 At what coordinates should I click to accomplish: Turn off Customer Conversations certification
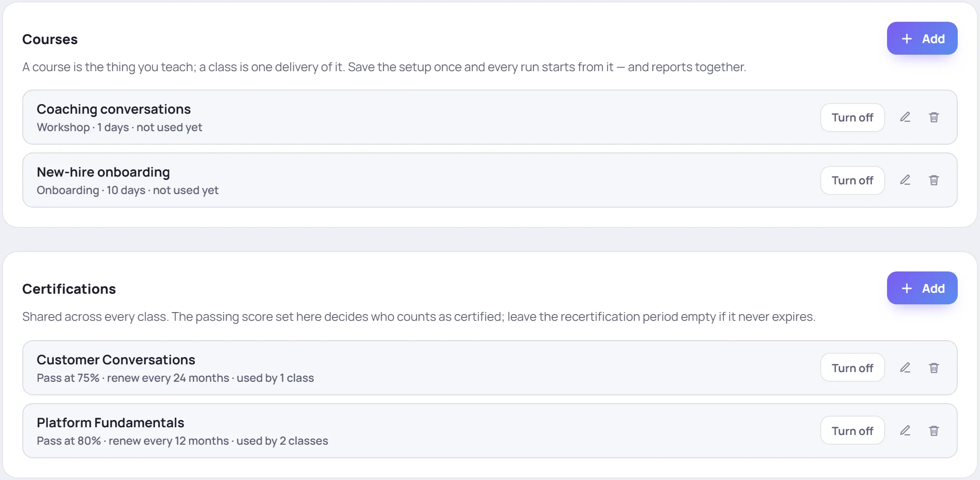click(852, 368)
